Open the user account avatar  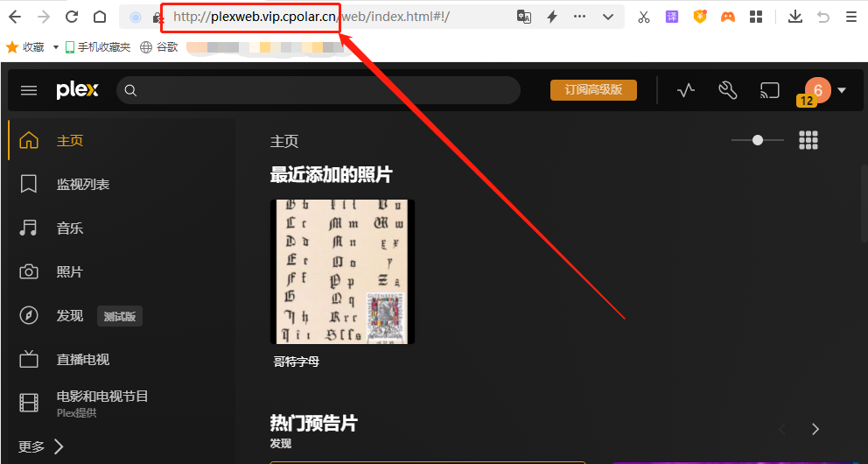click(x=817, y=90)
